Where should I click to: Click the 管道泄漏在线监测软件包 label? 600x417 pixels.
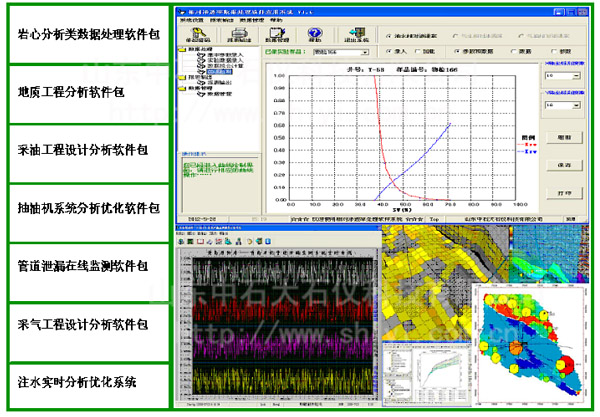(85, 267)
